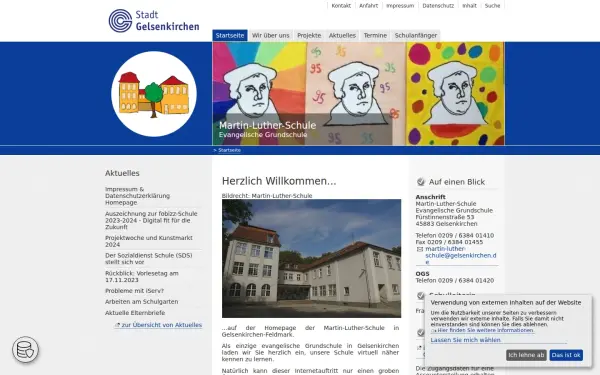Open the Impressum link in the top bar
Image resolution: width=600 pixels, height=375 pixels.
pos(400,6)
